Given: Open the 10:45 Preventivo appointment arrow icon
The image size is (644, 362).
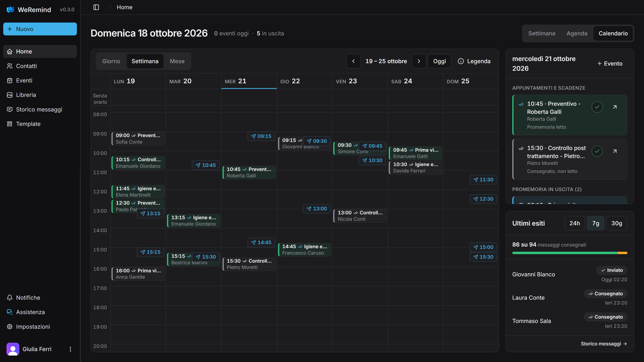Looking at the screenshot, I should click(615, 107).
